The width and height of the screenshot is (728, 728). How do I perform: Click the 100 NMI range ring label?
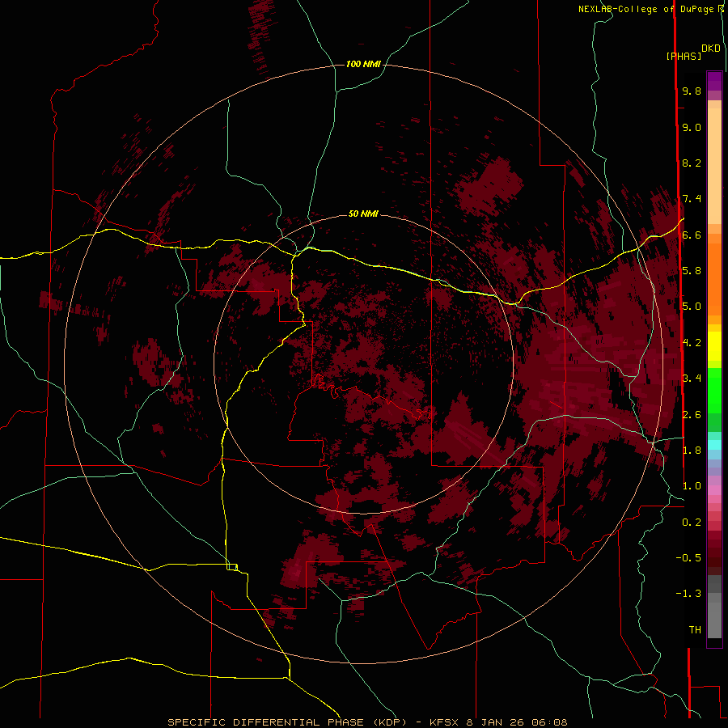point(363,64)
